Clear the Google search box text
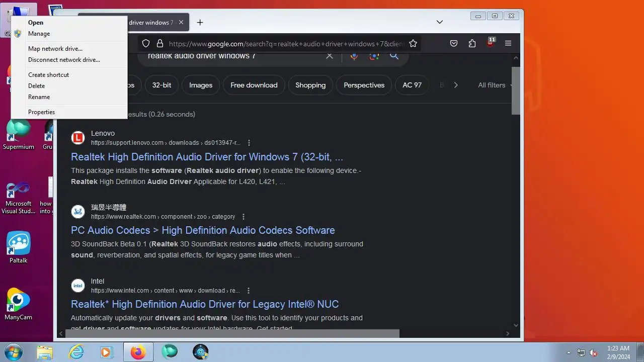Image resolution: width=644 pixels, height=362 pixels. [x=330, y=56]
